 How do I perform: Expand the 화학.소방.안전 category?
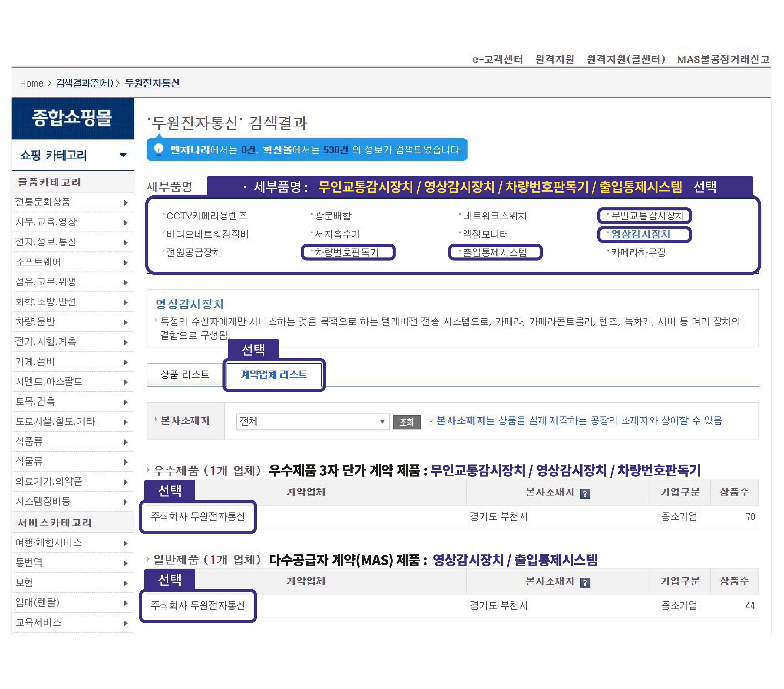point(73,302)
